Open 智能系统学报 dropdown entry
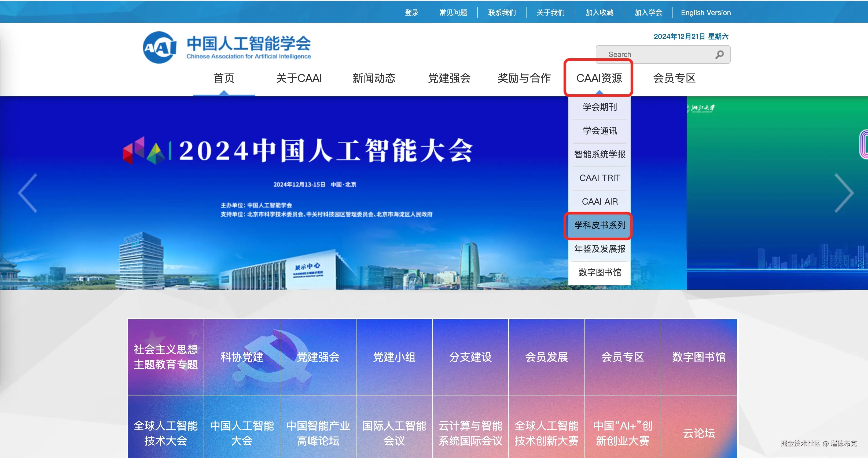 599,154
